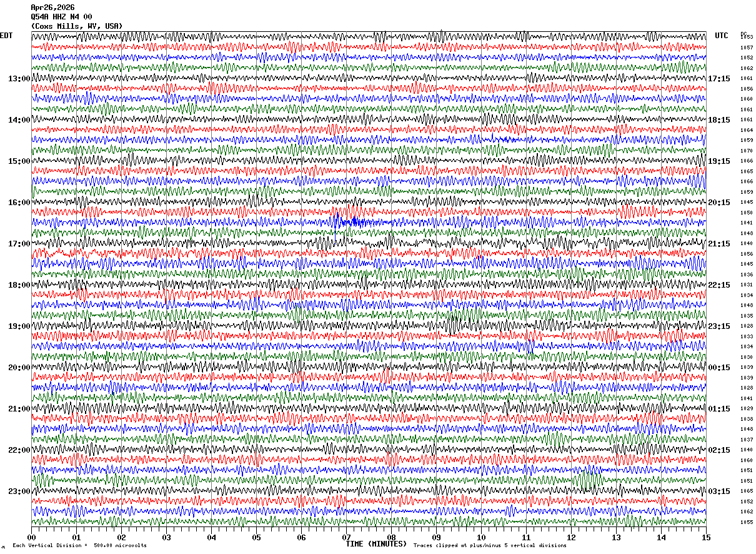Screen dimensions: 756x554
Task: Click the 21:15 UTC time label
Action: 719,244
